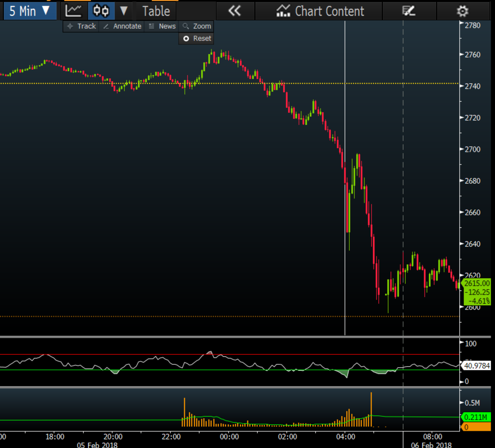Viewport: 495px width, 448px height.
Task: Click the orange dotted horizontal line below 2600
Action: tap(229, 316)
